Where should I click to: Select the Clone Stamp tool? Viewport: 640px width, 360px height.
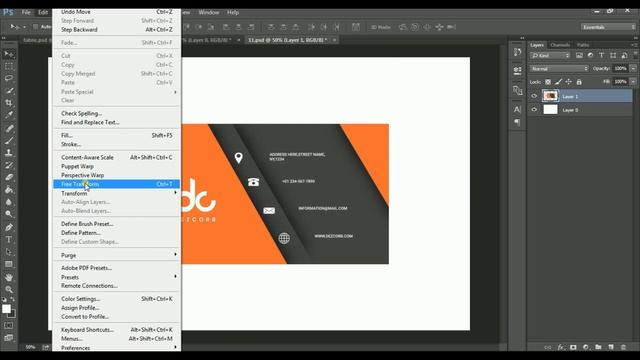tap(9, 153)
